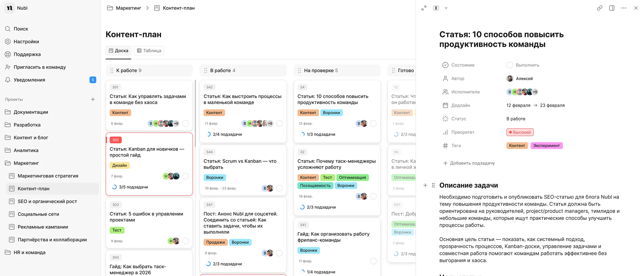Mark Kanban для новичков card as complete

click(x=185, y=176)
